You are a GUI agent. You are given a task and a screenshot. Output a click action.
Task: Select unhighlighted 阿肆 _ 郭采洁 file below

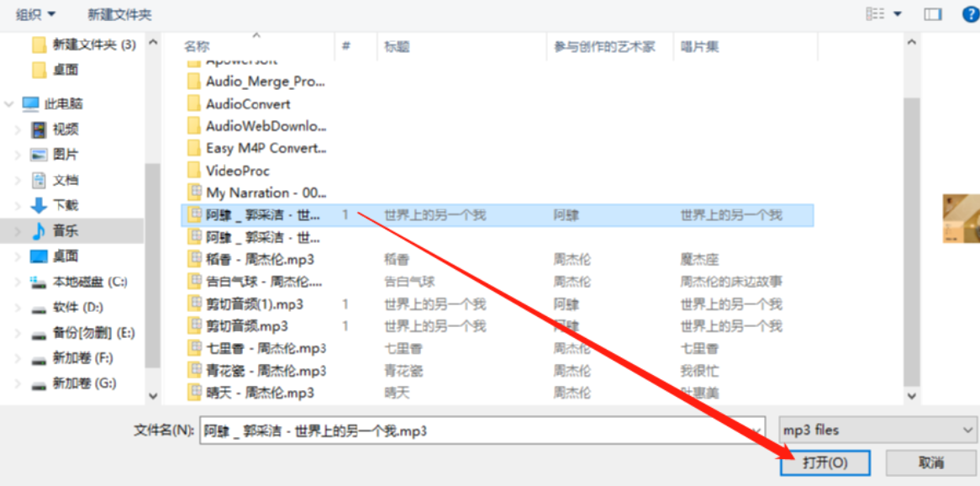(x=255, y=237)
